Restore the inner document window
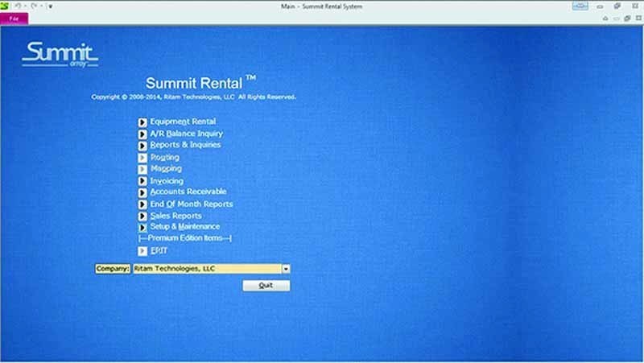This screenshot has width=644, height=363. [627, 19]
